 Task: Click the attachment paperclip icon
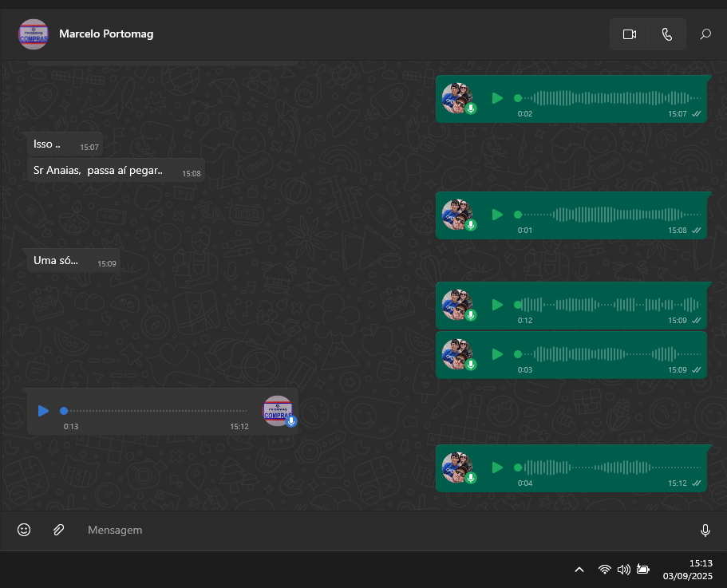[58, 530]
